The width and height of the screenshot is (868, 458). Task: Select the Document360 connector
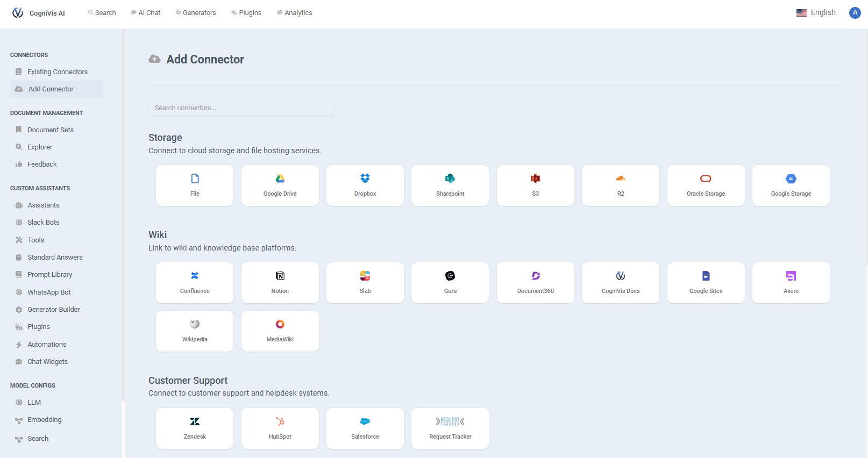coord(536,283)
